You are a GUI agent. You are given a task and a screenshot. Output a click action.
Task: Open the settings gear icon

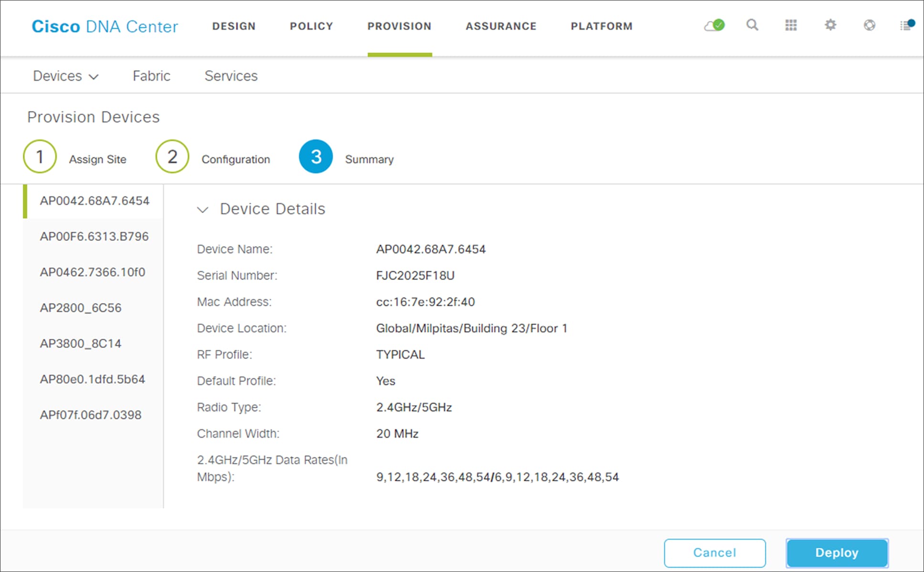[830, 25]
